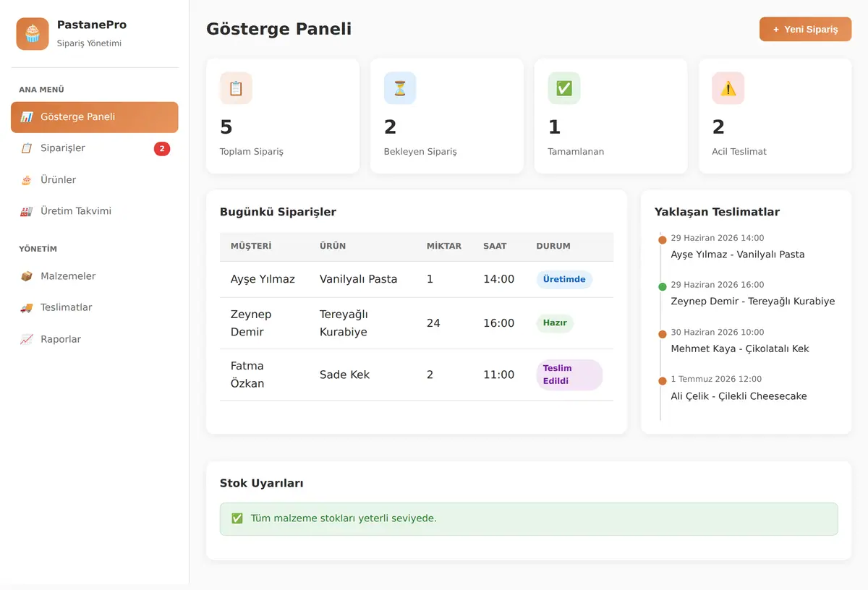The height and width of the screenshot is (590, 868).
Task: Open Malzemeler from the Yönetim menu
Action: (x=95, y=276)
